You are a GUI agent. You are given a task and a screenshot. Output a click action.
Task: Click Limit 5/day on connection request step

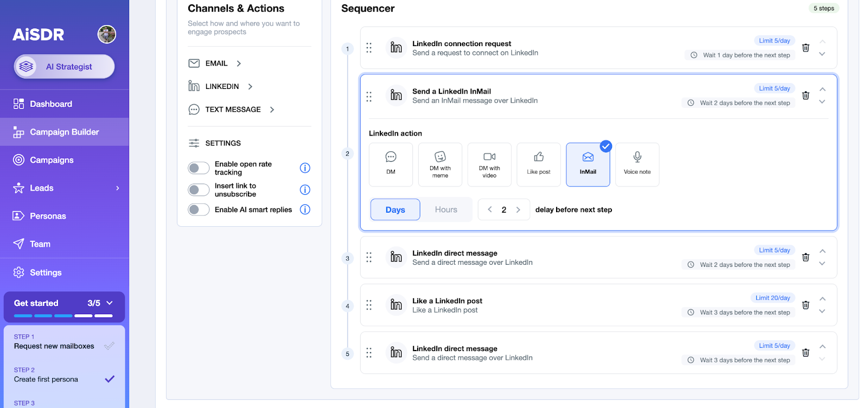(x=774, y=41)
